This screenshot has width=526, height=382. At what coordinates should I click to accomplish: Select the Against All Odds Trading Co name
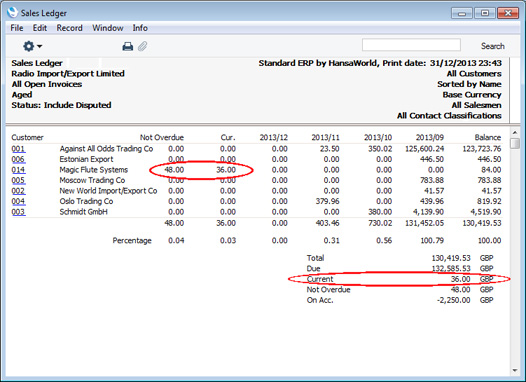click(x=106, y=149)
